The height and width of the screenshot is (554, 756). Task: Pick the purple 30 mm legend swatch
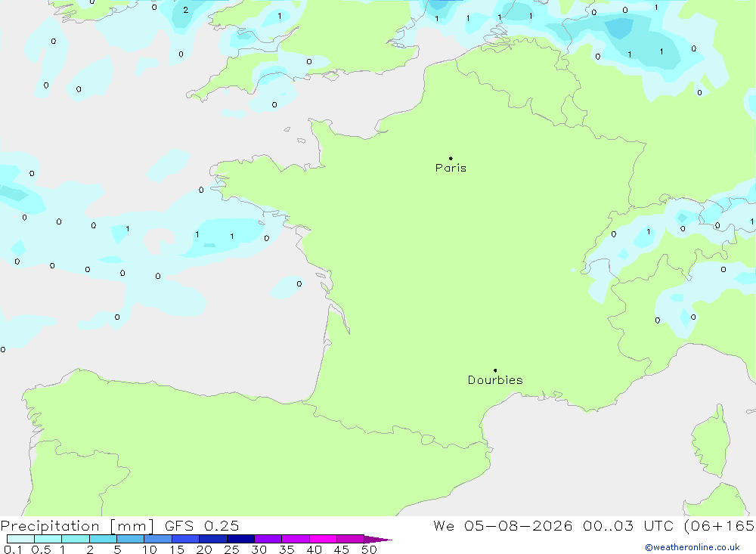pyautogui.click(x=268, y=539)
